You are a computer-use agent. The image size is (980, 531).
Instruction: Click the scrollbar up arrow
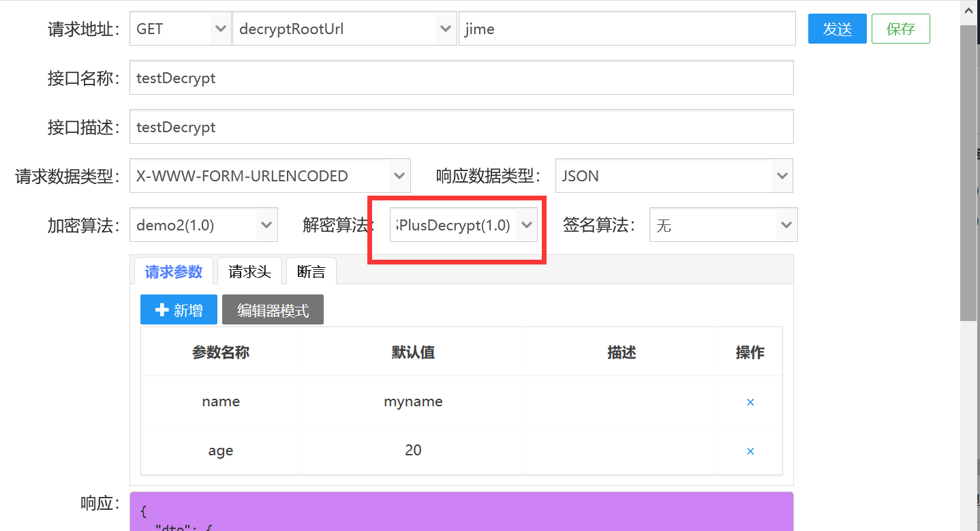click(968, 12)
